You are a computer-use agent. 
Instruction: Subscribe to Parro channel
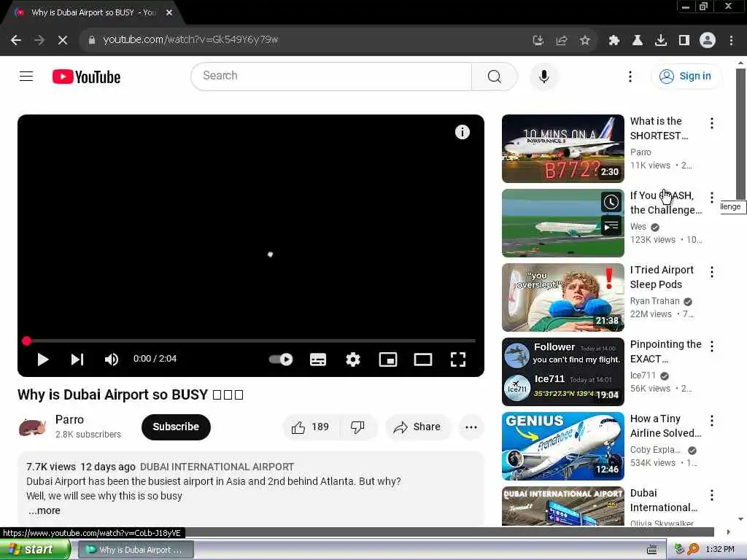(x=176, y=427)
